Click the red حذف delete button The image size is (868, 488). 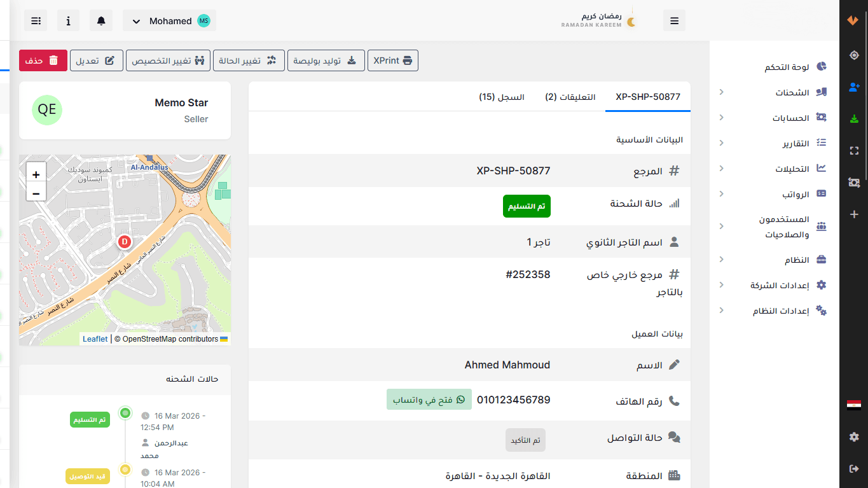coord(43,60)
